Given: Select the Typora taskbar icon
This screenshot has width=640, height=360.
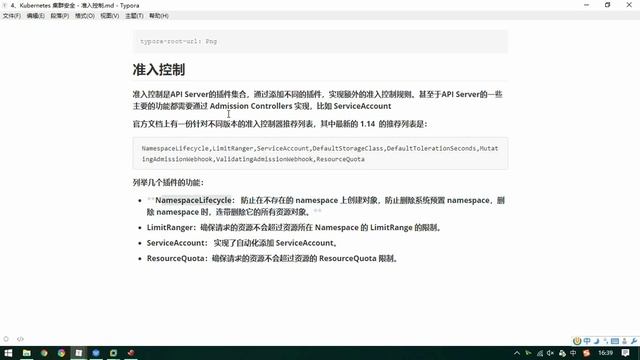Looking at the screenshot, I should coord(79,353).
